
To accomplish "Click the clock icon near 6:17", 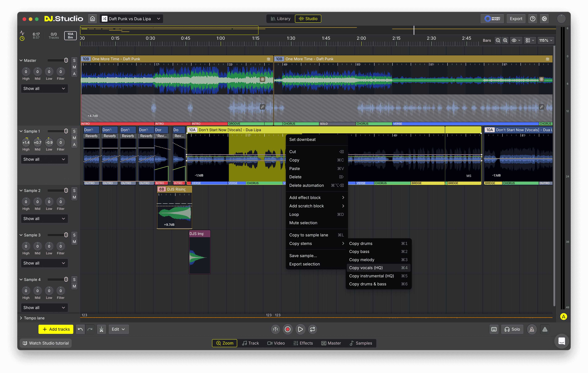I will click(x=22, y=38).
